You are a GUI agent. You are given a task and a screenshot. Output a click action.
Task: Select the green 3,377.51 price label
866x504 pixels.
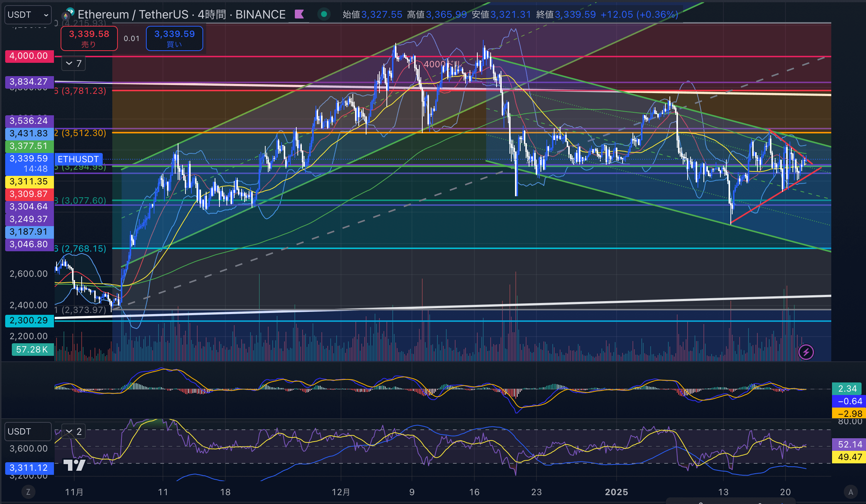tap(29, 146)
